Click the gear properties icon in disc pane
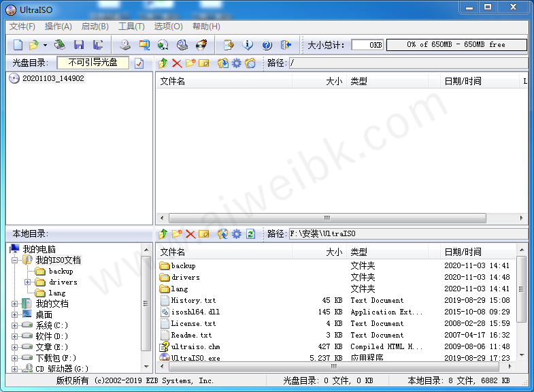This screenshot has width=534, height=392. pyautogui.click(x=236, y=63)
